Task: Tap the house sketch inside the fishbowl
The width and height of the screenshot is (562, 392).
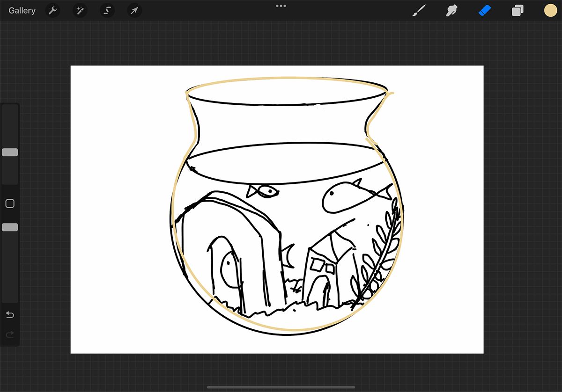Action: click(x=323, y=267)
